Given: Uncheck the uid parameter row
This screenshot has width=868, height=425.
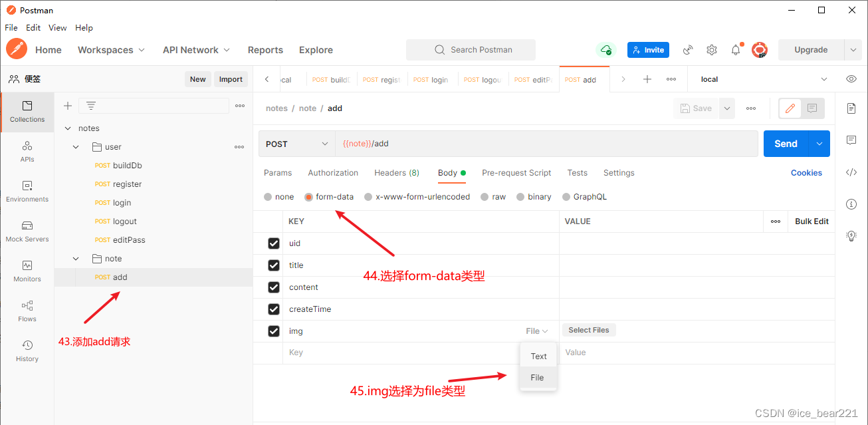Looking at the screenshot, I should tap(273, 243).
